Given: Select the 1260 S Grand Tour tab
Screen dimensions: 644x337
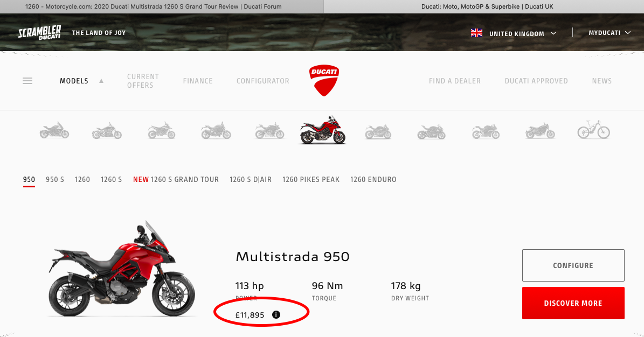Looking at the screenshot, I should (176, 179).
